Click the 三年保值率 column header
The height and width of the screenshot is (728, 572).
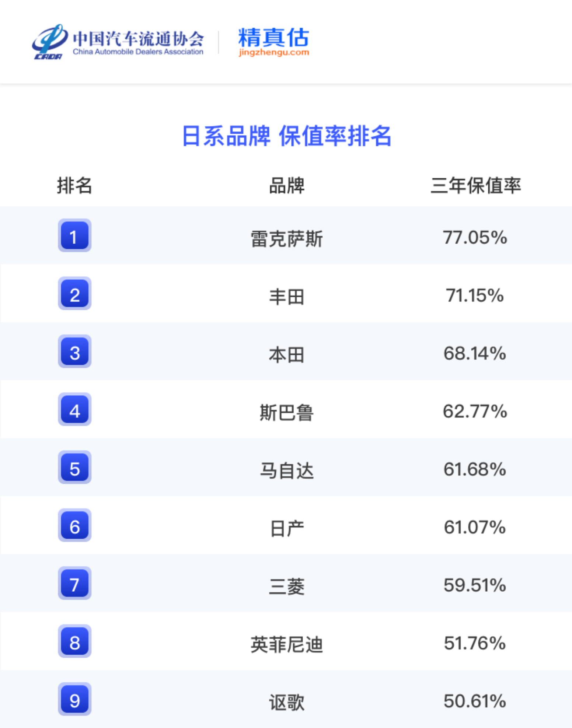pos(475,185)
